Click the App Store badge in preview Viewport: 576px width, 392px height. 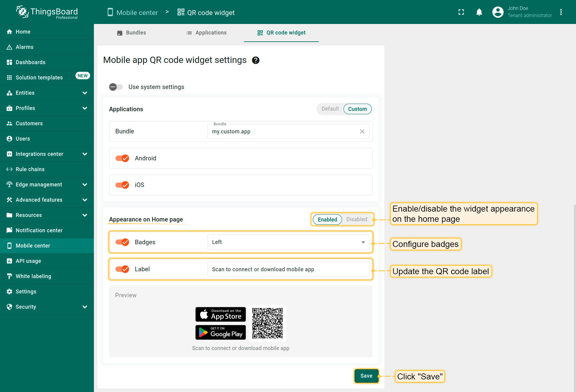tap(220, 314)
